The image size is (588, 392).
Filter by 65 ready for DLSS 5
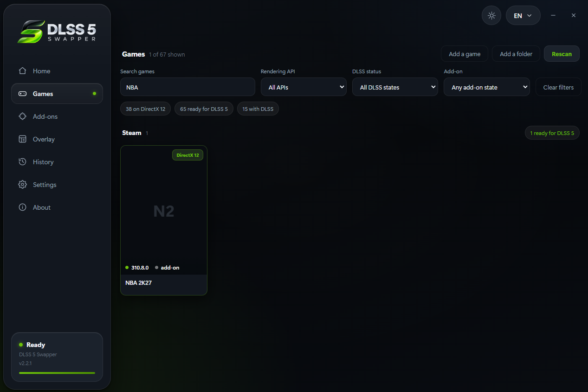click(204, 109)
